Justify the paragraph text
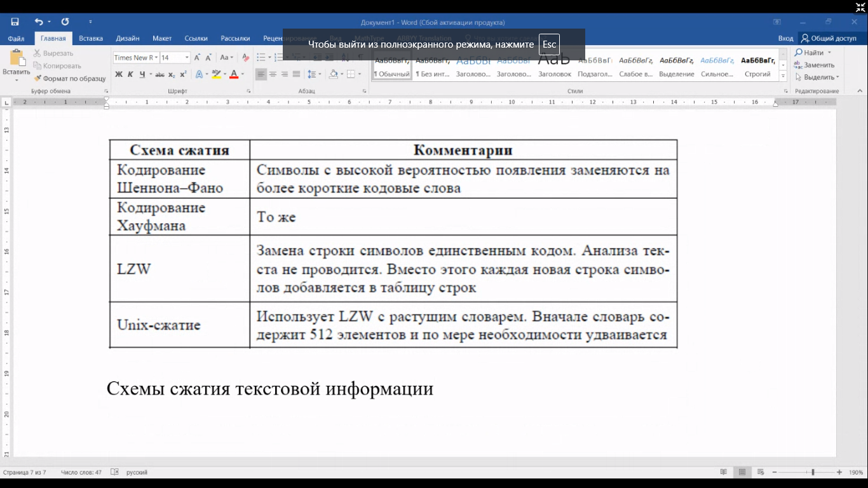This screenshot has width=868, height=488. coord(296,74)
